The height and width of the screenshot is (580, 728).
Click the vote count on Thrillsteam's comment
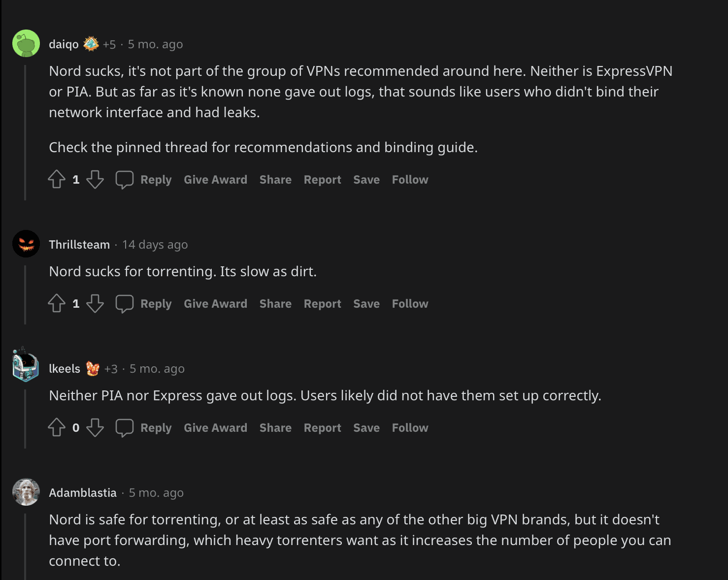point(76,304)
